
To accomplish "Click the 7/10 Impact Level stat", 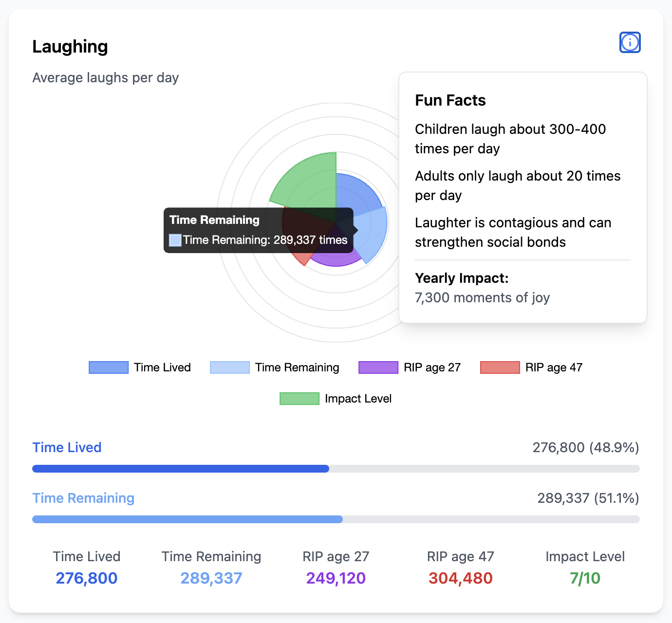I will point(585,578).
